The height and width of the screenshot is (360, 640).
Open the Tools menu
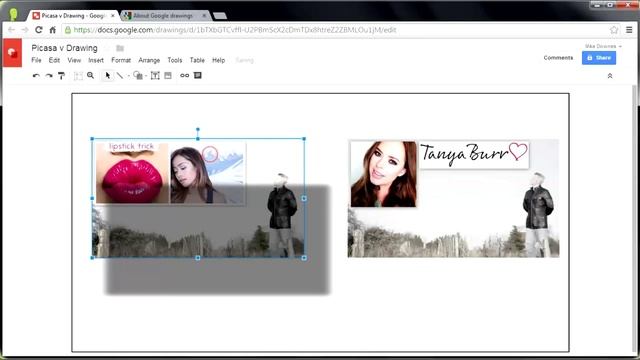pos(175,60)
